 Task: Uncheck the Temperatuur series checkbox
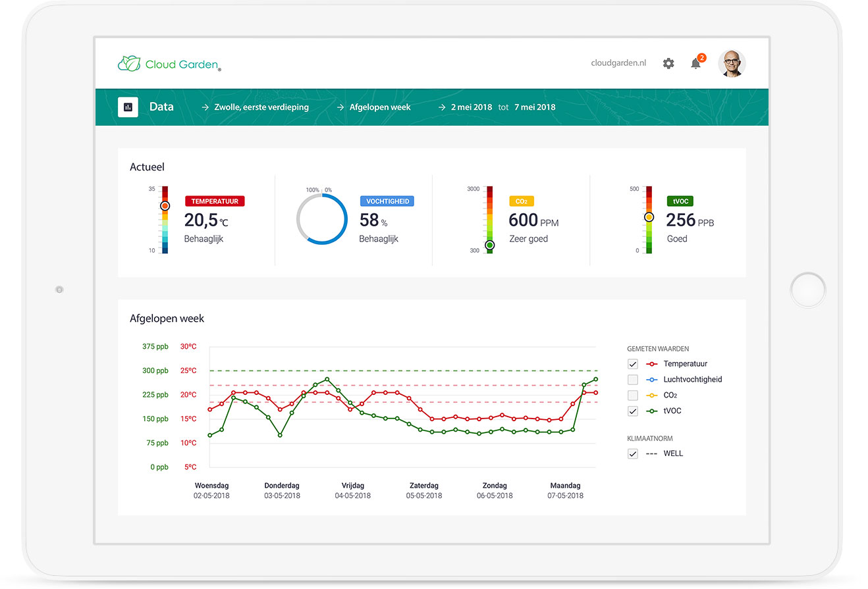coord(633,364)
